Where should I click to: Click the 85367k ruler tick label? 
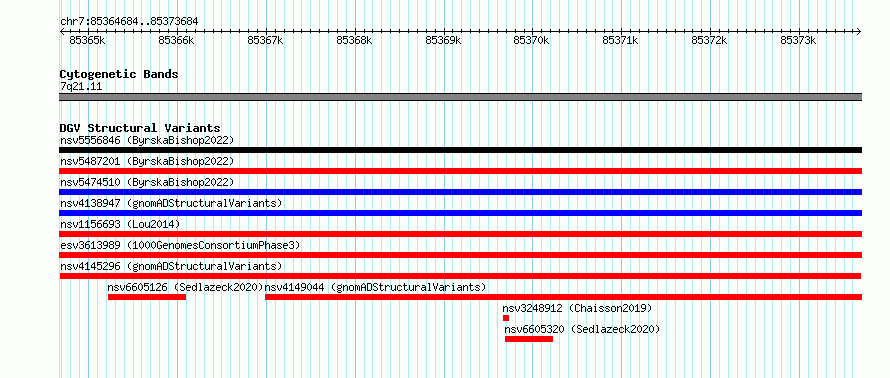[265, 40]
